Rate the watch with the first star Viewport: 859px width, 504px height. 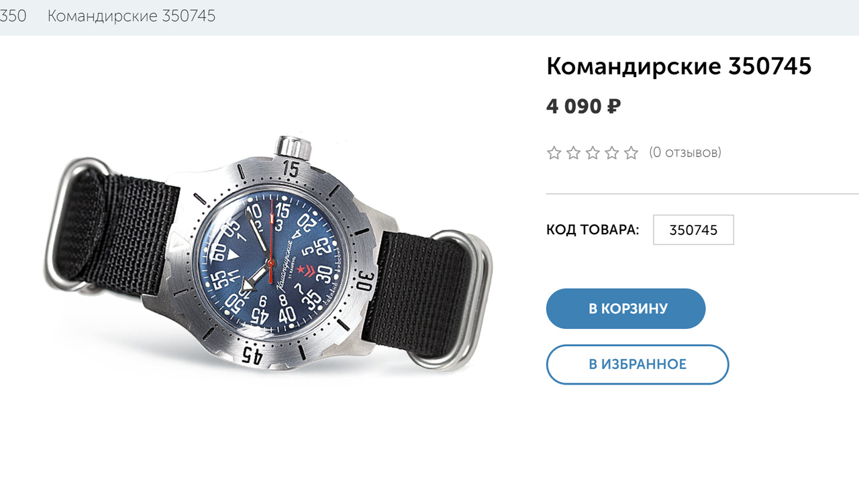(x=554, y=153)
